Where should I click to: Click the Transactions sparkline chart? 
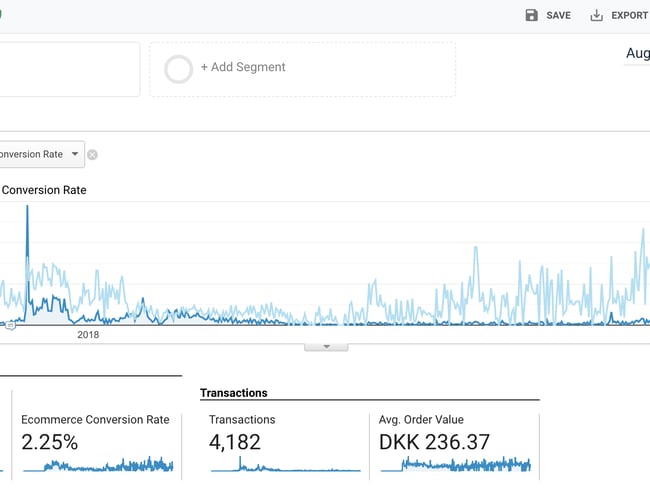pos(285,466)
